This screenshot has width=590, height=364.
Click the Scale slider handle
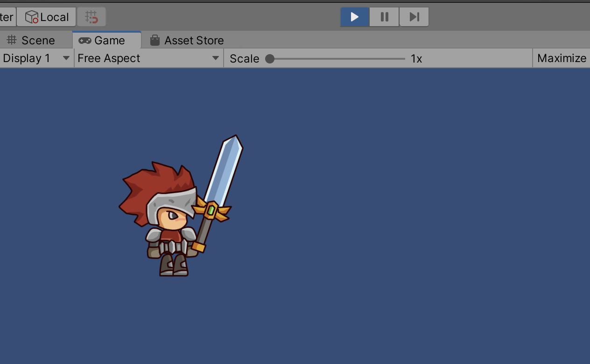tap(270, 59)
